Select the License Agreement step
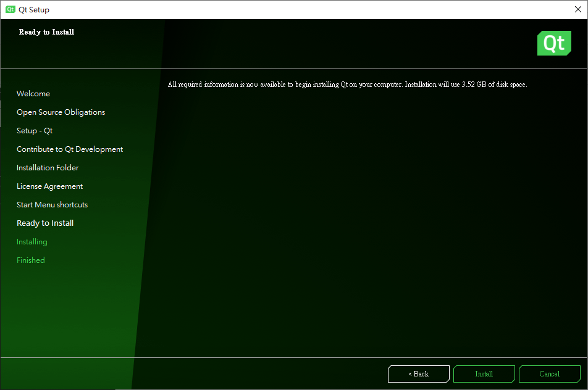 tap(49, 186)
